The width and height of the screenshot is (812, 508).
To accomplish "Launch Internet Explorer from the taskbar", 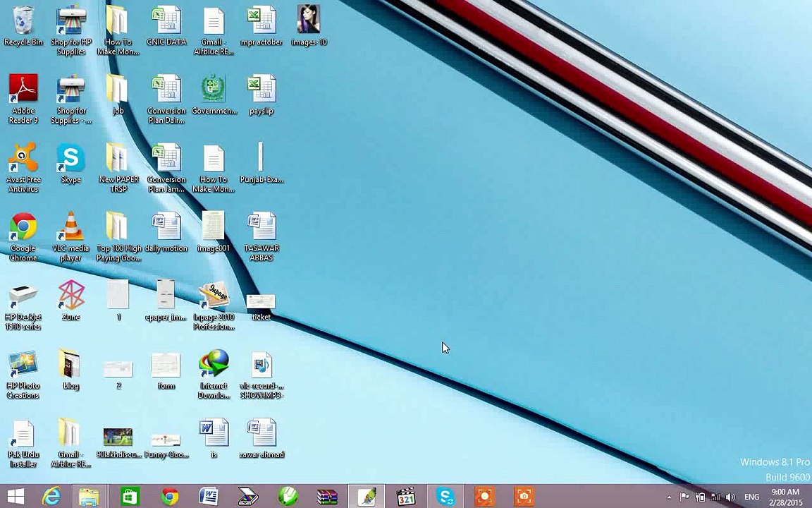I will coord(51,496).
